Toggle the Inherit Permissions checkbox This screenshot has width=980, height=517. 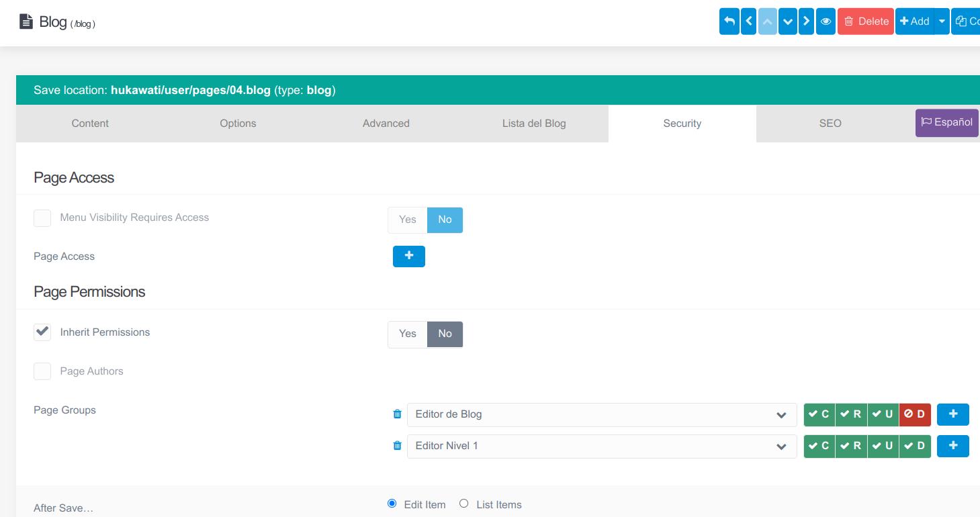click(x=42, y=332)
